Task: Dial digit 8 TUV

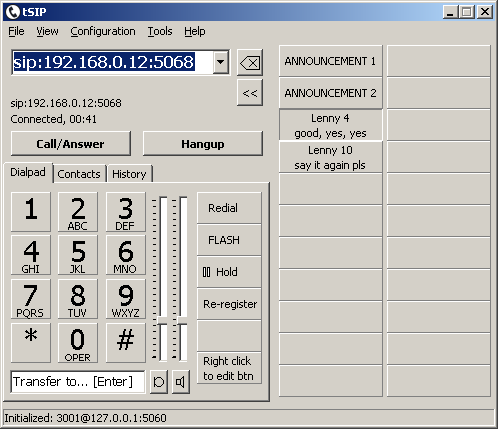Action: pos(78,299)
